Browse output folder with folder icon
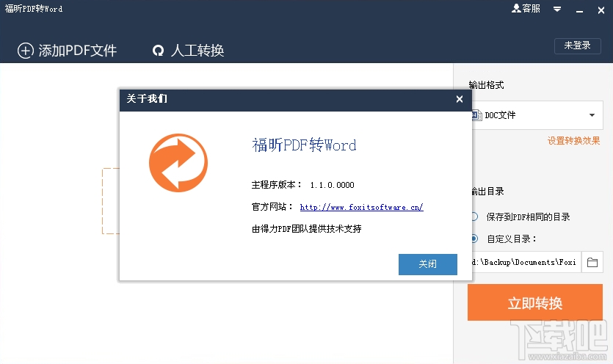Screen dimensions: 613x364 (592, 262)
